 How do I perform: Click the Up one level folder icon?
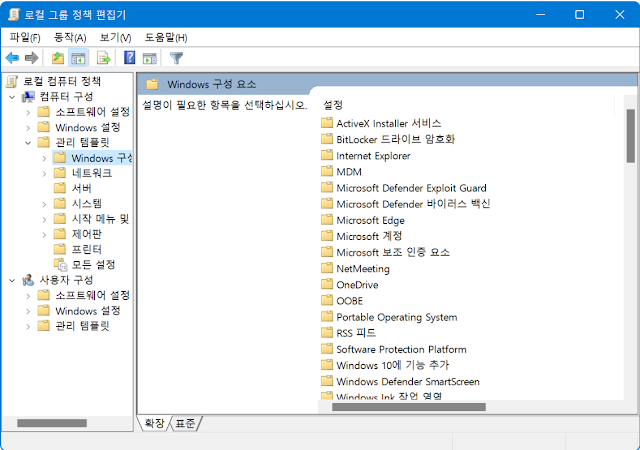coord(58,58)
